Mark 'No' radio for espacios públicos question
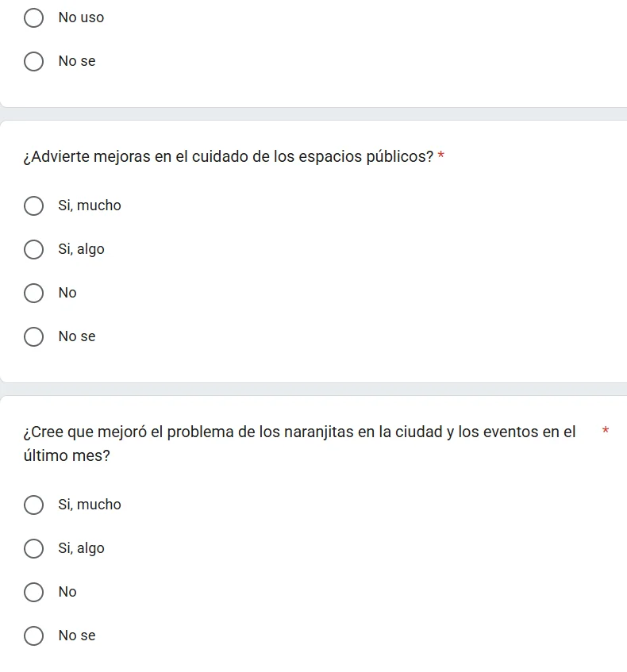Image resolution: width=627 pixels, height=672 pixels. click(x=33, y=294)
